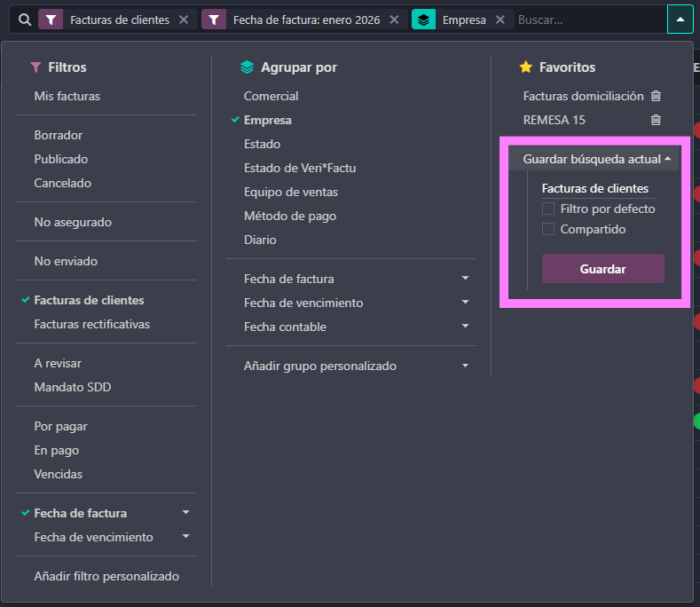The image size is (700, 607).
Task: Click the layers icon on Empresa chip
Action: click(424, 20)
